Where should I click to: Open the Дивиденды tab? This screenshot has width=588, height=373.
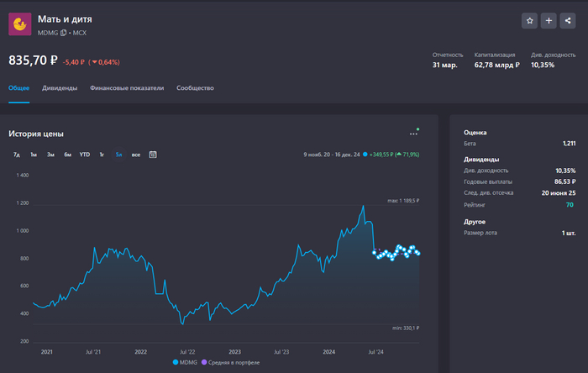click(x=60, y=87)
